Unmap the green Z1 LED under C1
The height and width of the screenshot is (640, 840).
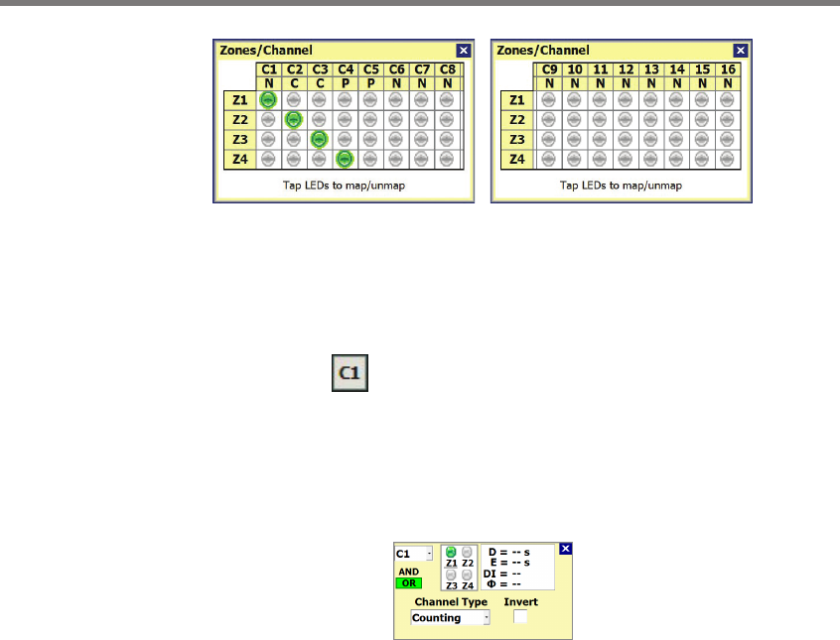pos(268,99)
